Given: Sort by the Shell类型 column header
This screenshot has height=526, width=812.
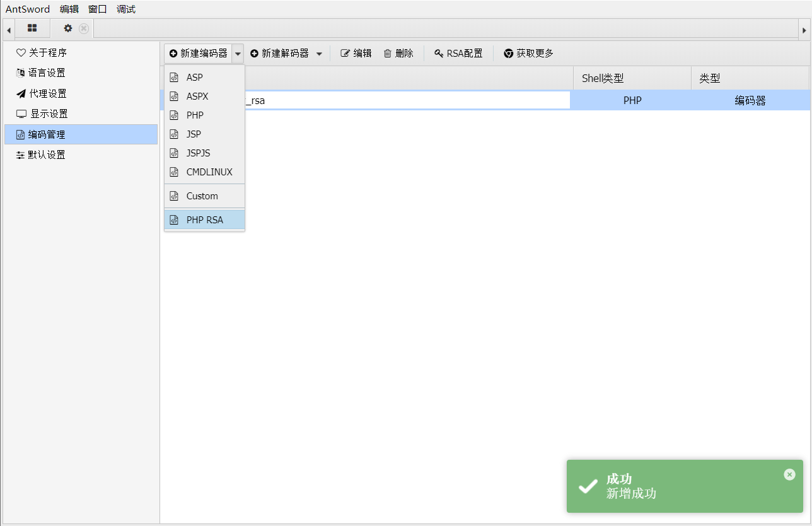Looking at the screenshot, I should (632, 78).
